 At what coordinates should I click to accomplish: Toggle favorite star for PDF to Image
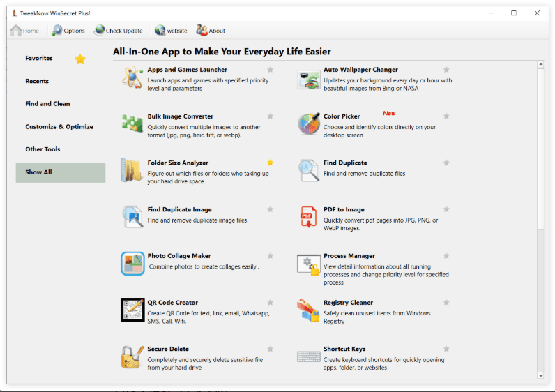tap(446, 209)
